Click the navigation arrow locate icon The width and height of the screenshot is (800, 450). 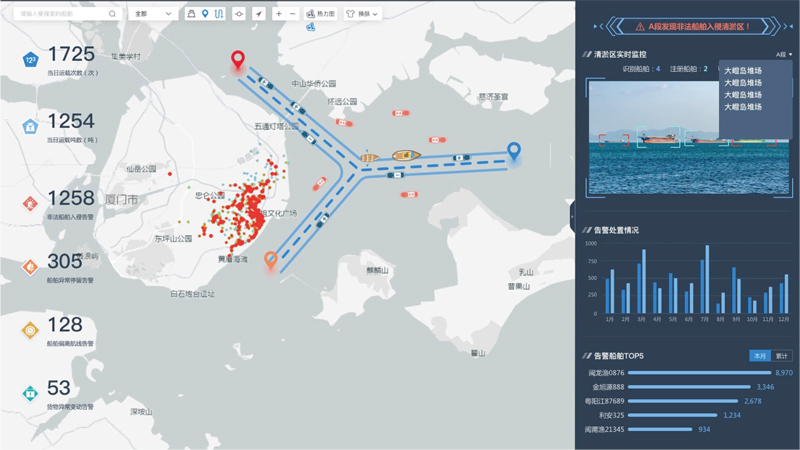click(x=259, y=14)
